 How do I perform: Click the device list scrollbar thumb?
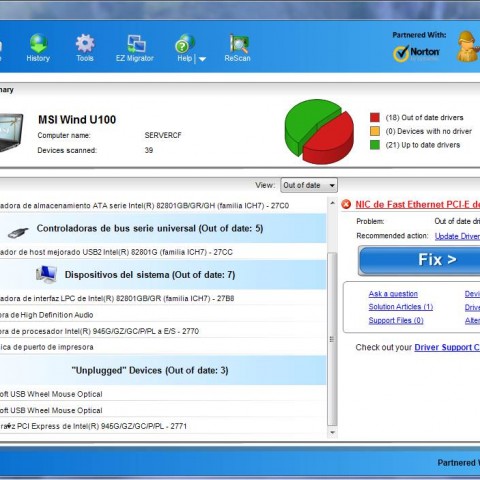coord(332,339)
